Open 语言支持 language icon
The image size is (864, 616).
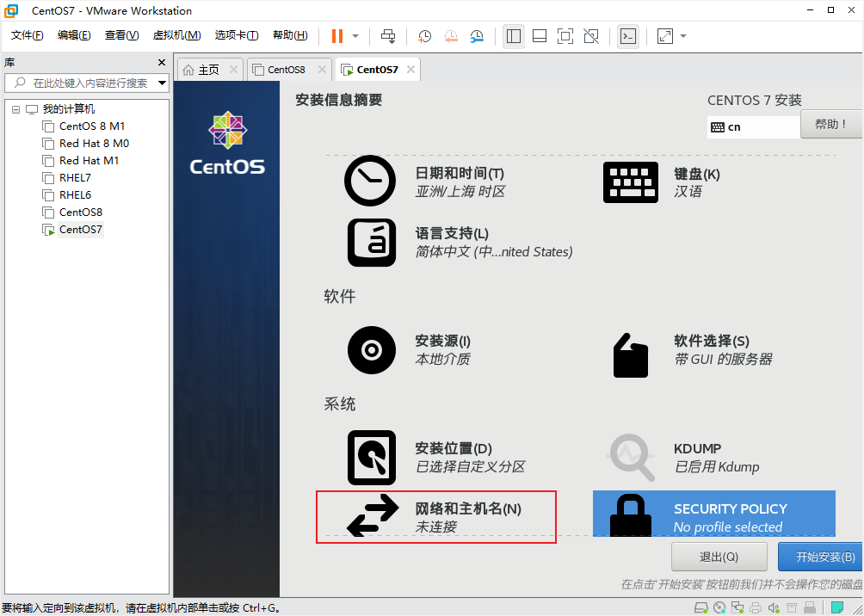[x=372, y=243]
